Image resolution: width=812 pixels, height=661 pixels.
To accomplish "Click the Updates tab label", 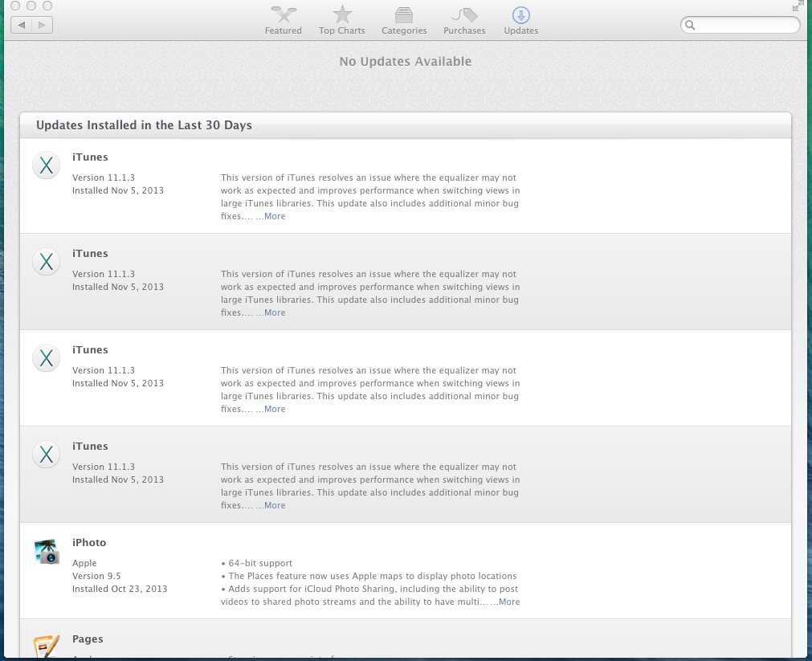I will [x=521, y=31].
